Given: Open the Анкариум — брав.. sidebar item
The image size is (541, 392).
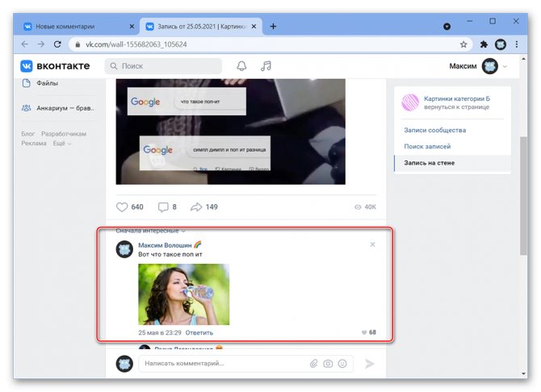Looking at the screenshot, I should (x=65, y=108).
